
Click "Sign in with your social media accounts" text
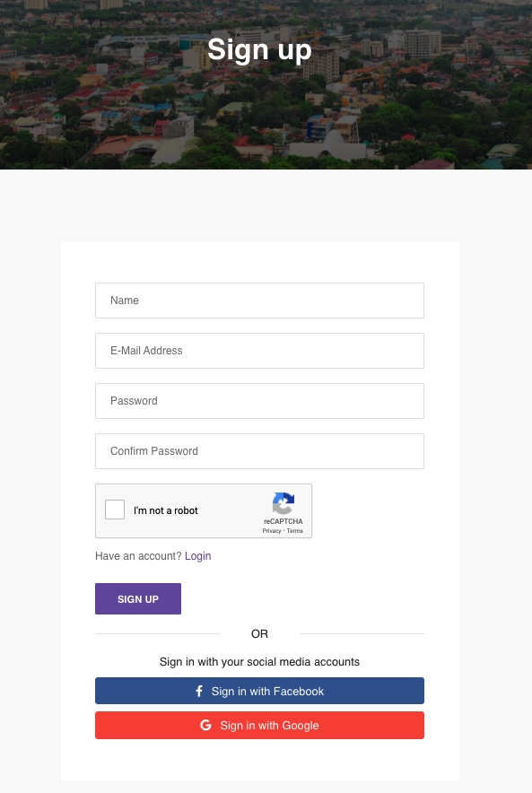(259, 662)
